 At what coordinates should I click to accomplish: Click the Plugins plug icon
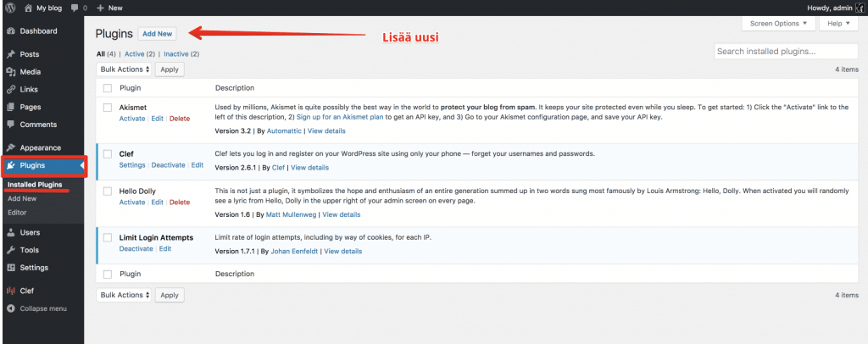click(x=10, y=165)
